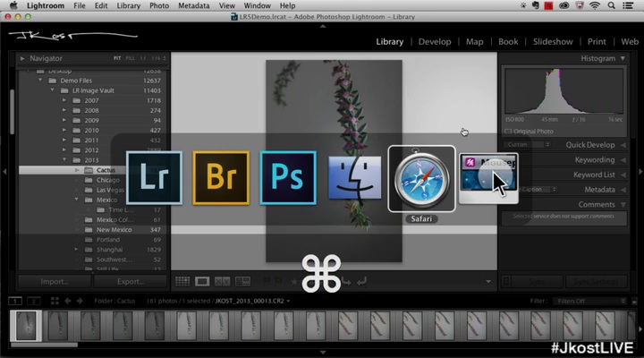
Task: Click the Import button
Action: [55, 282]
